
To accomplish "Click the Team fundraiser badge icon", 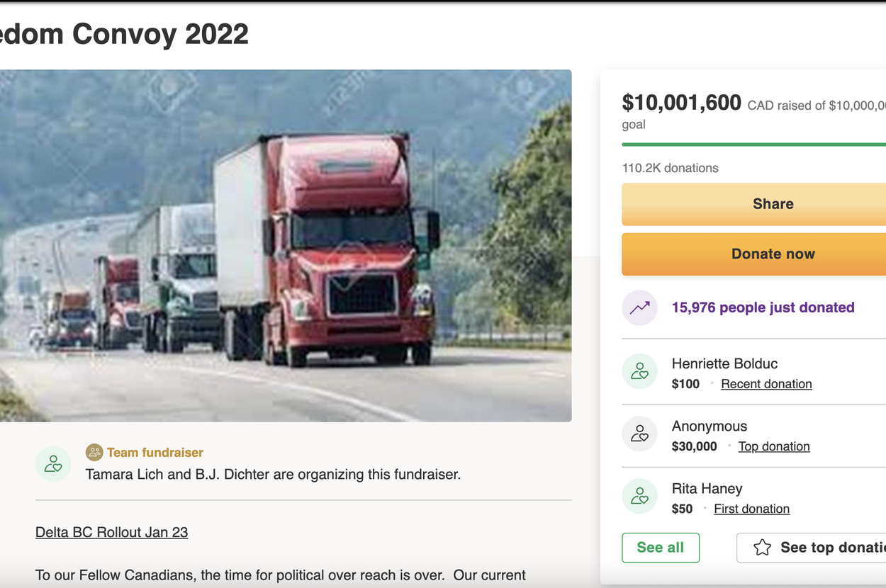I will pos(94,452).
